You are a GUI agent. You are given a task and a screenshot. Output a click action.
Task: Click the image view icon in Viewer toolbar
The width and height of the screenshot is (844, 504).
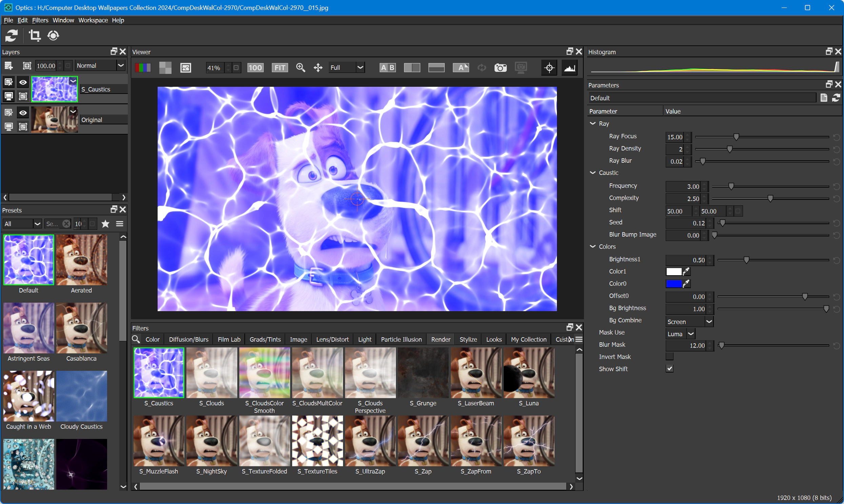186,67
